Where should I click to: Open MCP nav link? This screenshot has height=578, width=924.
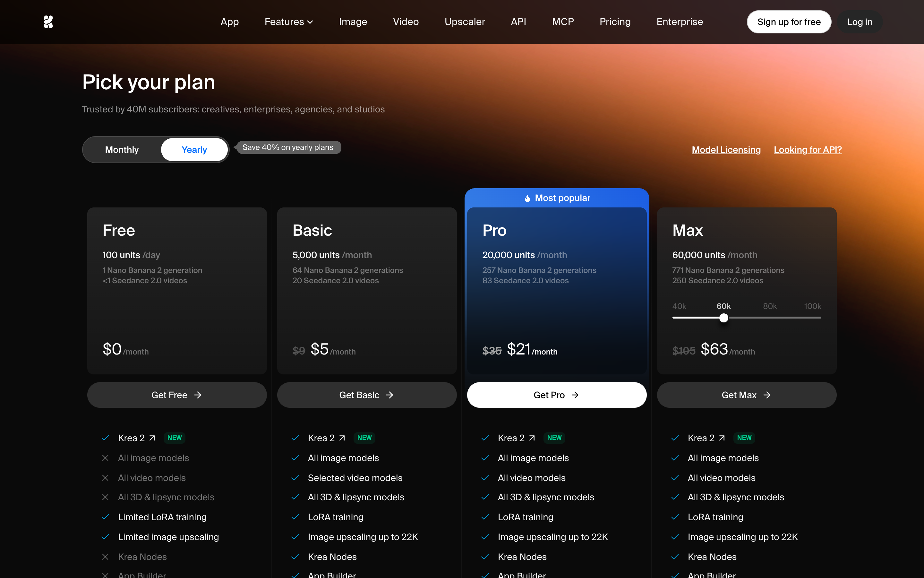pos(563,22)
